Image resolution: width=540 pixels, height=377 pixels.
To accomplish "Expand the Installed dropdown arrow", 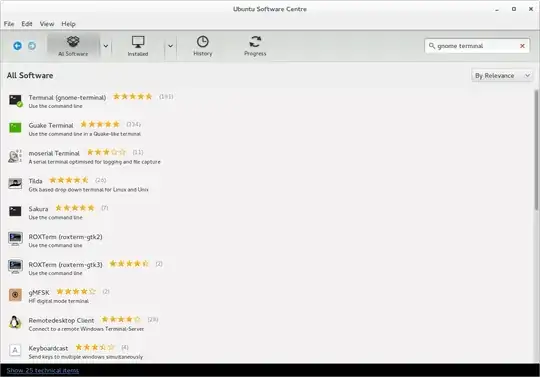I will coord(170,46).
